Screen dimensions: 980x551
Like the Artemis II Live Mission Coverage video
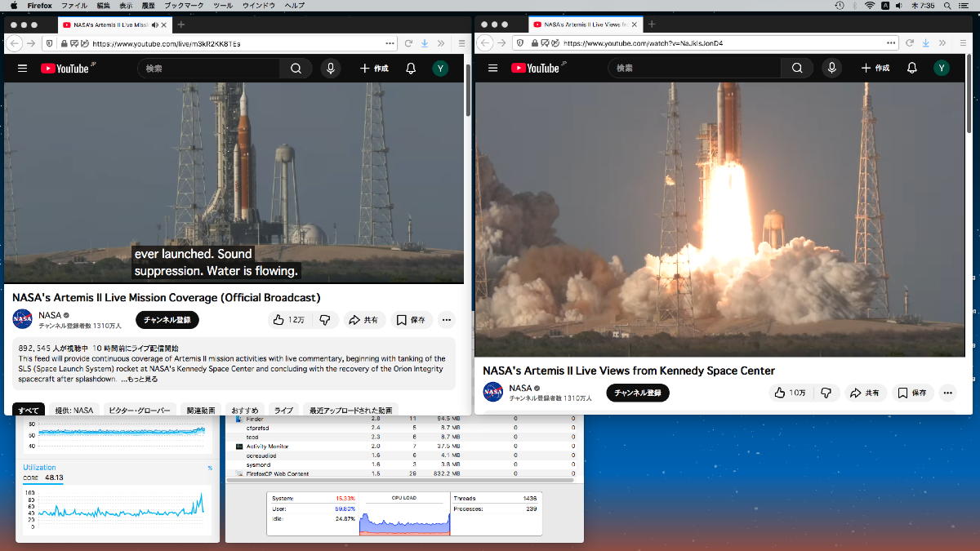coord(287,320)
